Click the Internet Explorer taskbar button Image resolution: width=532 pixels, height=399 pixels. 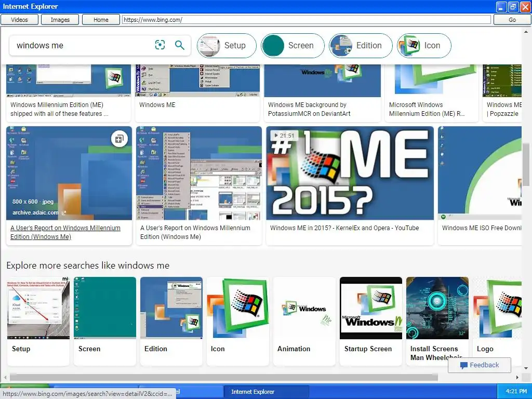click(x=267, y=392)
